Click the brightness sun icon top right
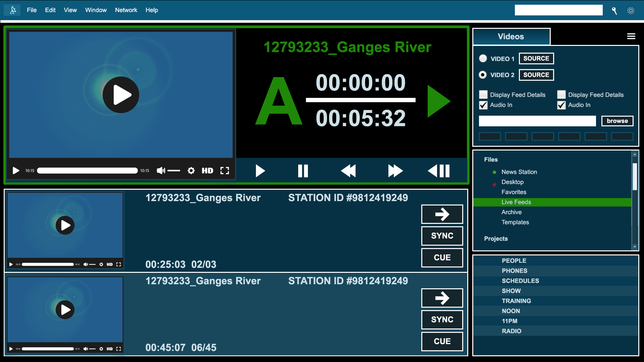 631,11
